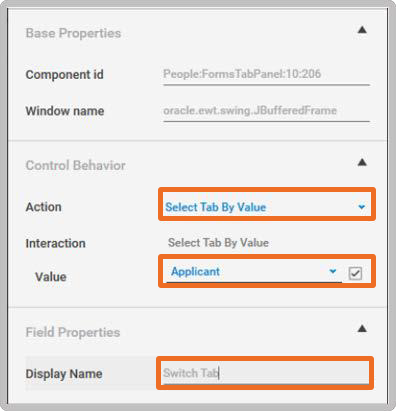Collapse the Base Properties section triangle
This screenshot has width=396, height=411.
pos(362,30)
